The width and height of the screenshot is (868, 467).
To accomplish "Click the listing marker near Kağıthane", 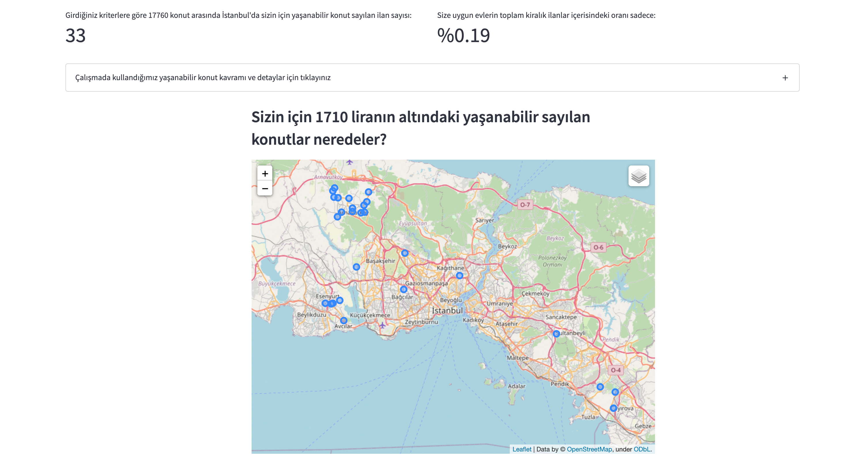I will (459, 276).
